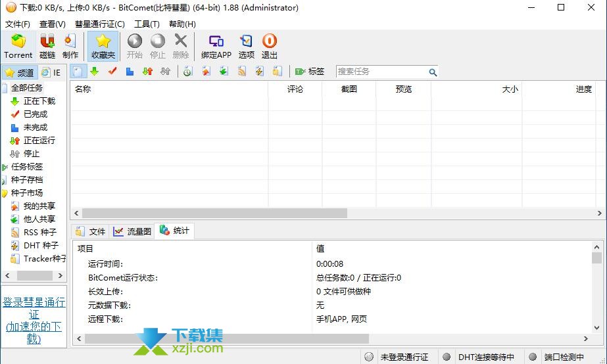This screenshot has height=364, width=607.
Task: Select 任务标签 in the sidebar
Action: (27, 167)
